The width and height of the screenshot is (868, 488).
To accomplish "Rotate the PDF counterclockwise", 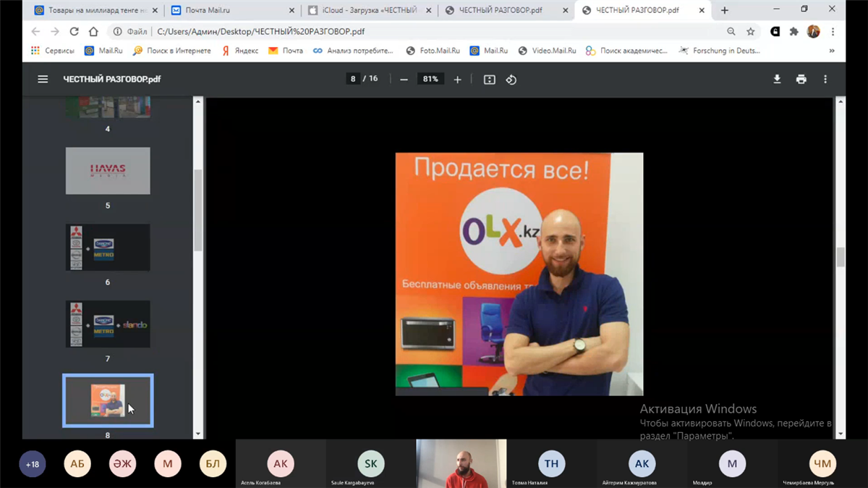I will (x=511, y=80).
